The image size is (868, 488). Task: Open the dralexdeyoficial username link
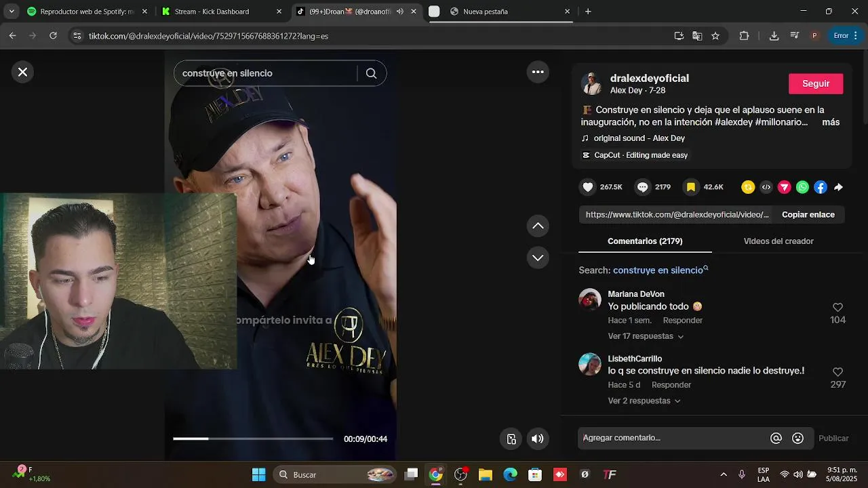pyautogui.click(x=649, y=79)
